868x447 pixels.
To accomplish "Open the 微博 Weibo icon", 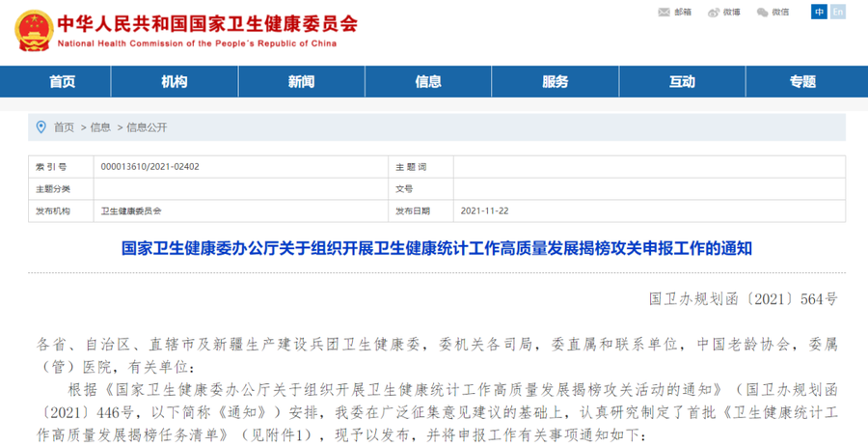I will (714, 13).
